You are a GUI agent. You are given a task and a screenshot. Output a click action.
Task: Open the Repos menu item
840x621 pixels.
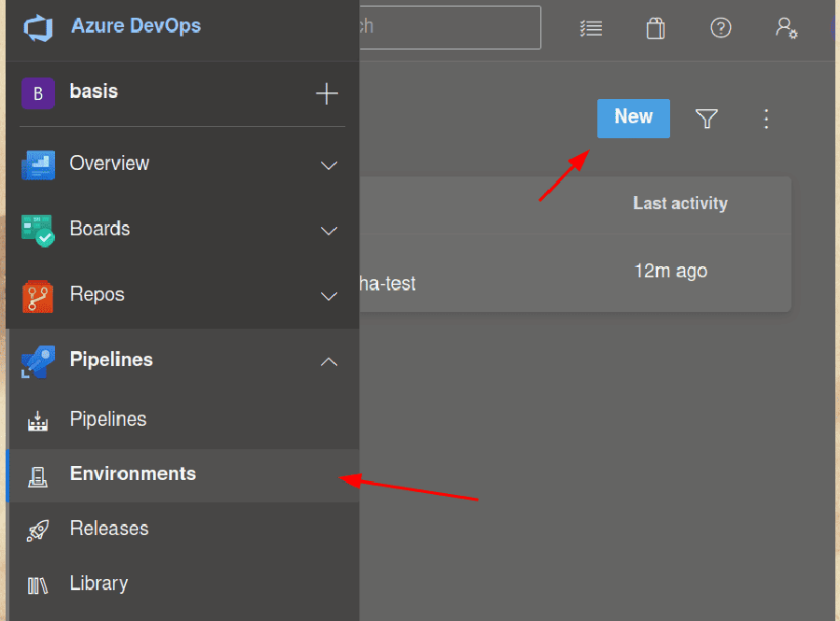97,294
